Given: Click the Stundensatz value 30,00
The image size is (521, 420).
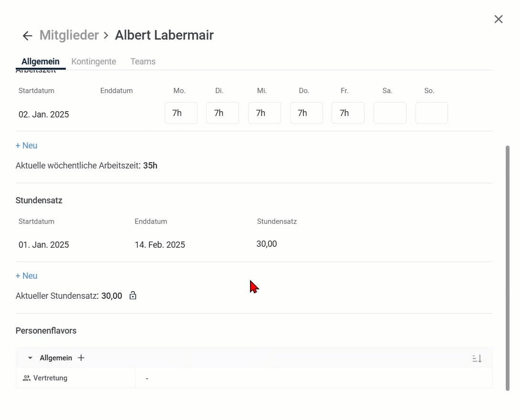Looking at the screenshot, I should (267, 244).
